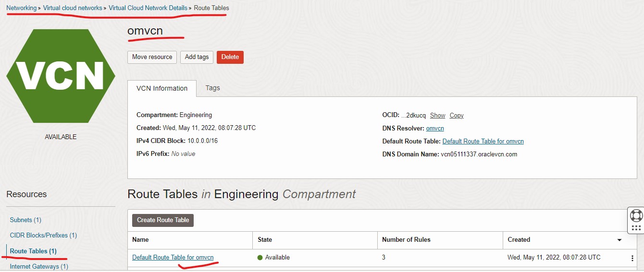Open Default Route Table for omvcn table row

click(173, 258)
